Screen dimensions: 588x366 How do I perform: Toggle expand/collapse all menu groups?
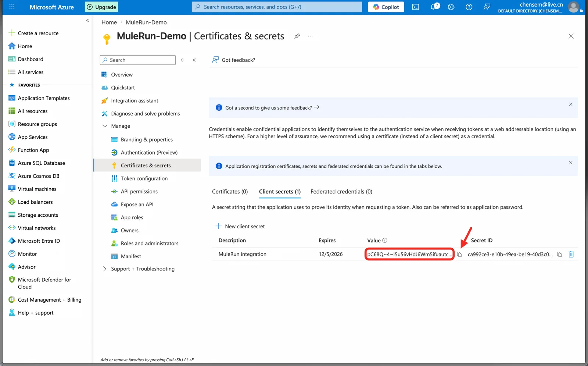tap(182, 60)
